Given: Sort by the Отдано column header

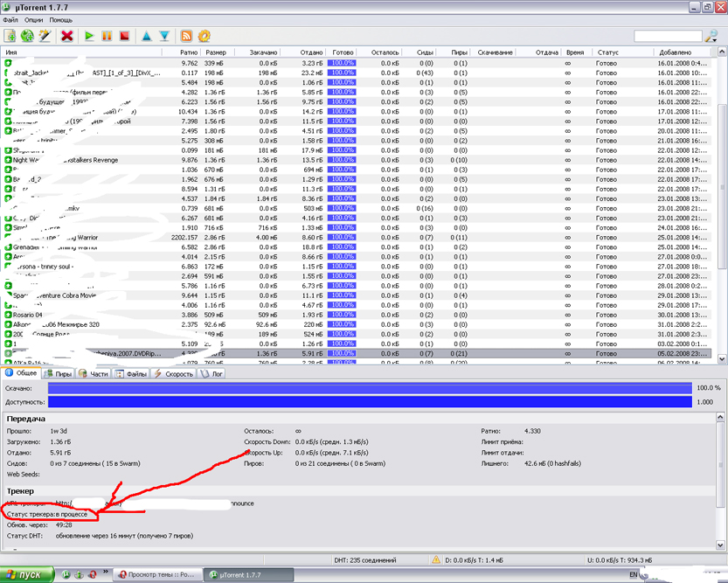Looking at the screenshot, I should point(302,52).
